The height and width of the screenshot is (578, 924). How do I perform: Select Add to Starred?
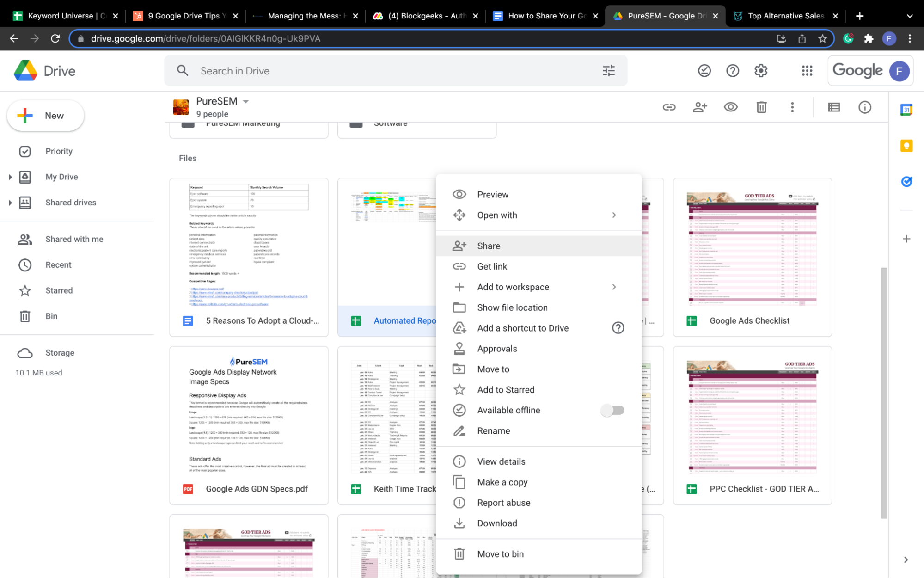click(x=538, y=389)
